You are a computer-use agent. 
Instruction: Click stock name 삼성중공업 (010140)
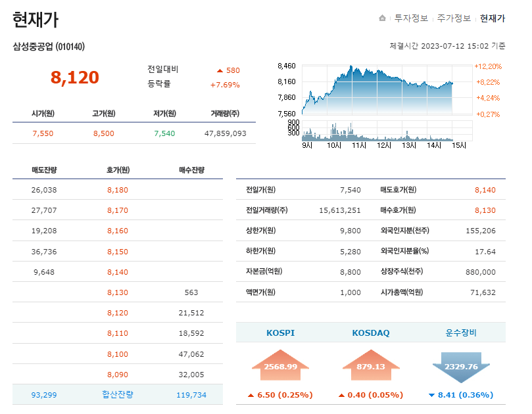pos(49,47)
